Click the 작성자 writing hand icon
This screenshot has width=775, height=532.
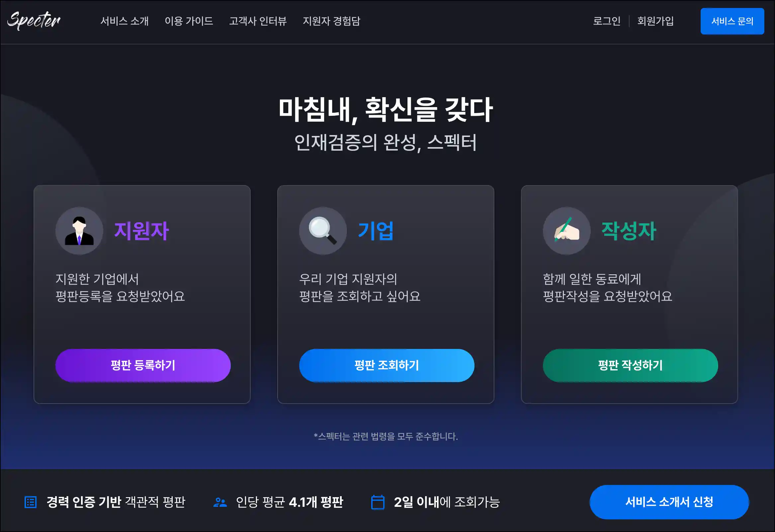point(566,231)
